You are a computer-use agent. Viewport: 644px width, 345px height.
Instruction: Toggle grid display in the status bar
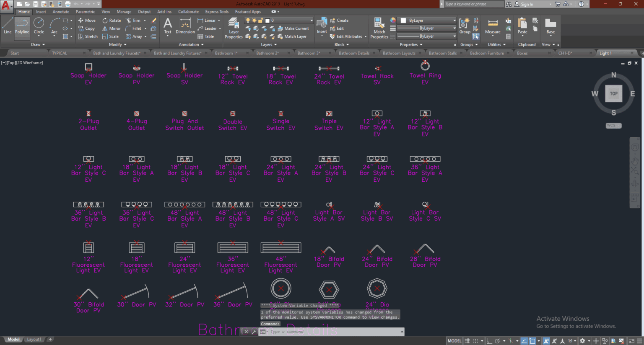(468, 341)
